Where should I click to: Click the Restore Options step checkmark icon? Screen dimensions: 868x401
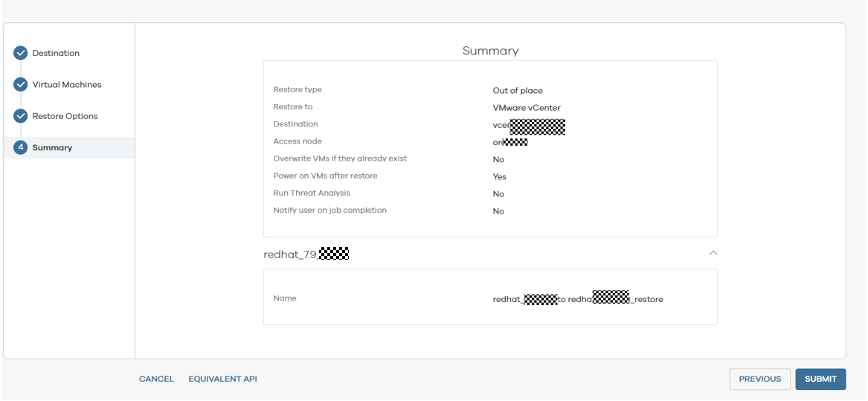coord(21,116)
